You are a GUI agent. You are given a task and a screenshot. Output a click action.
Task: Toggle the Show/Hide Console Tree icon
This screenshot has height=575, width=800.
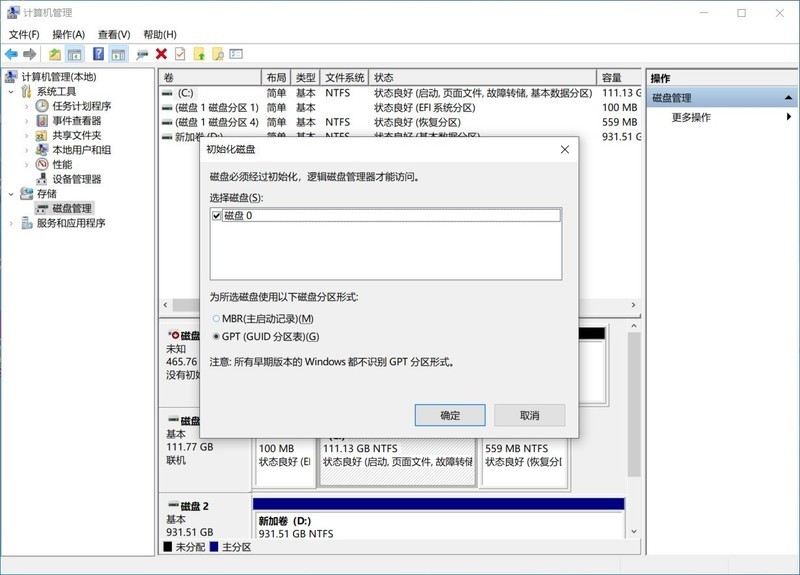75,54
